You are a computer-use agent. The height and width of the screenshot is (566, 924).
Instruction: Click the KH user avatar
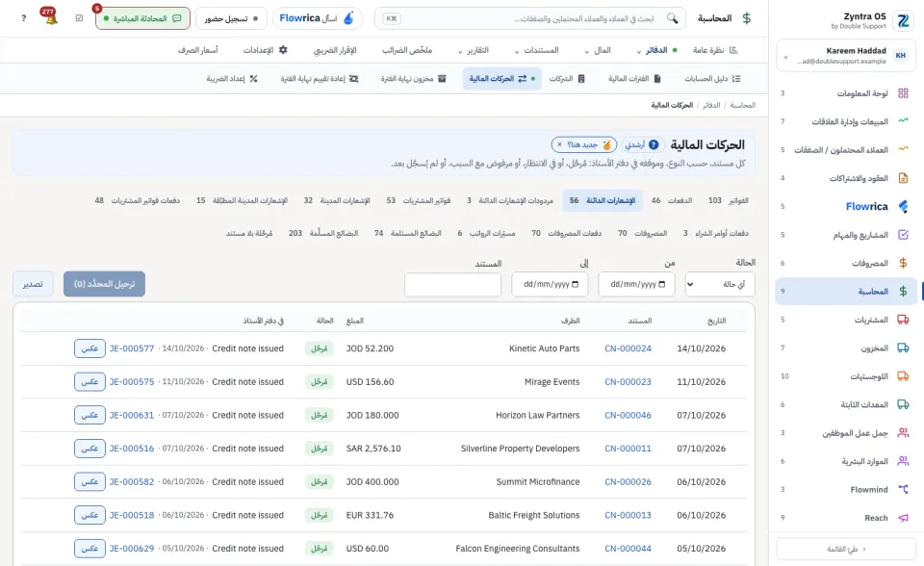pos(901,56)
